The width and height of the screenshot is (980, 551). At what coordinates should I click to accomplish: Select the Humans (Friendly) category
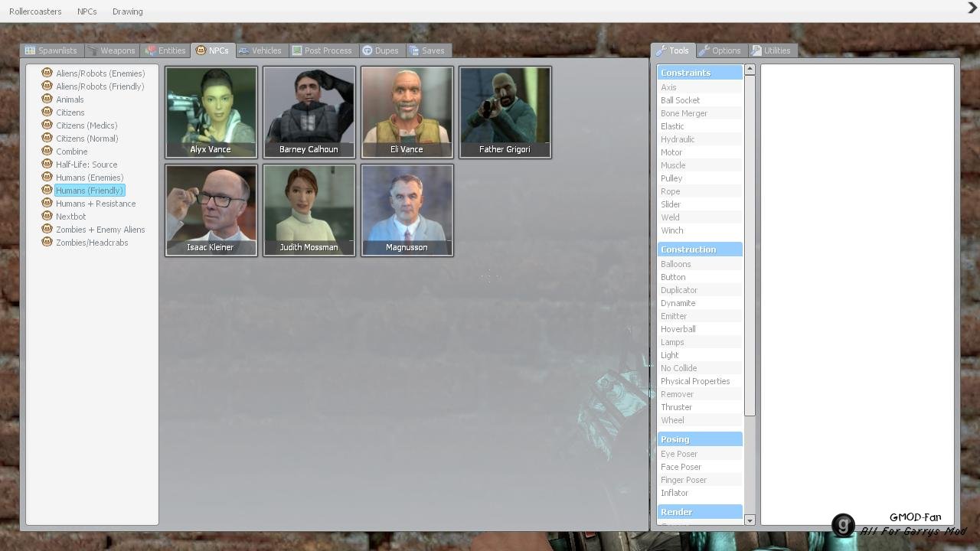[90, 191]
